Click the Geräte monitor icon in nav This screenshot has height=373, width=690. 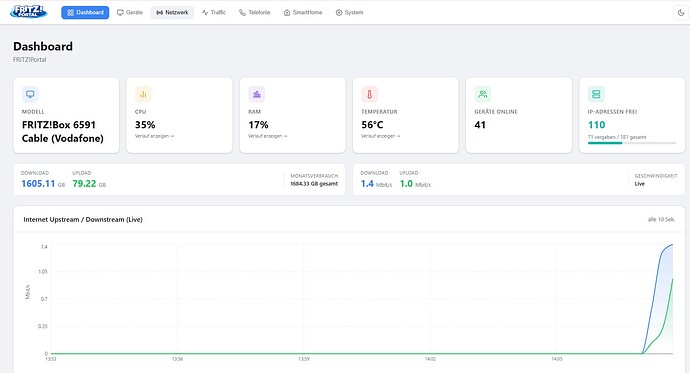[120, 13]
